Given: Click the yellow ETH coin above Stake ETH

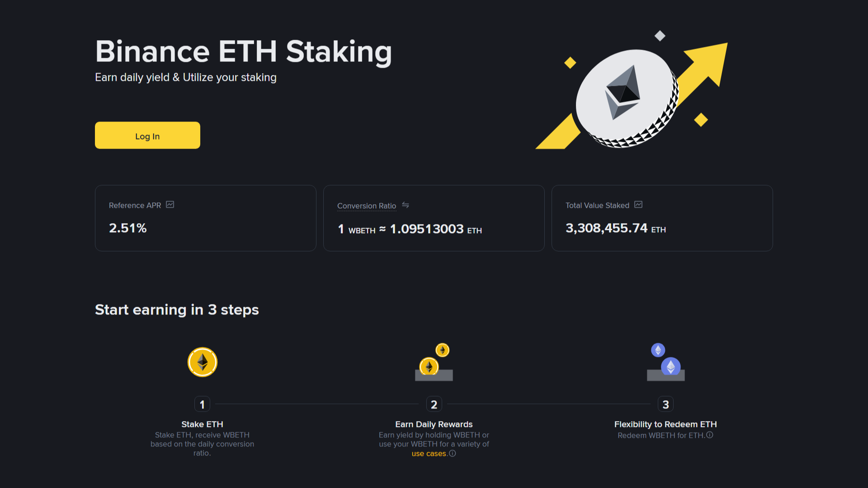Looking at the screenshot, I should [x=202, y=361].
